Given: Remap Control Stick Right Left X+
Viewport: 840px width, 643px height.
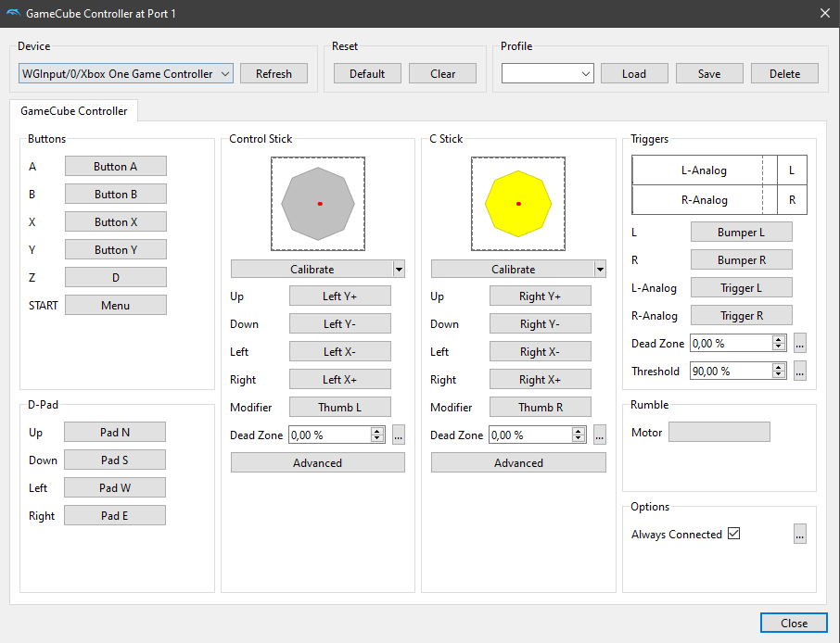Looking at the screenshot, I should 340,380.
